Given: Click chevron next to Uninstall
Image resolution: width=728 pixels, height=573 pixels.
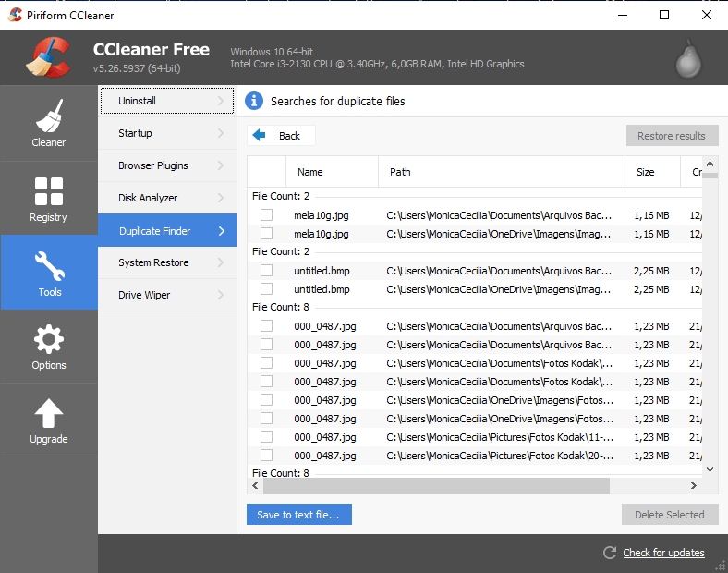Looking at the screenshot, I should click(x=221, y=101).
